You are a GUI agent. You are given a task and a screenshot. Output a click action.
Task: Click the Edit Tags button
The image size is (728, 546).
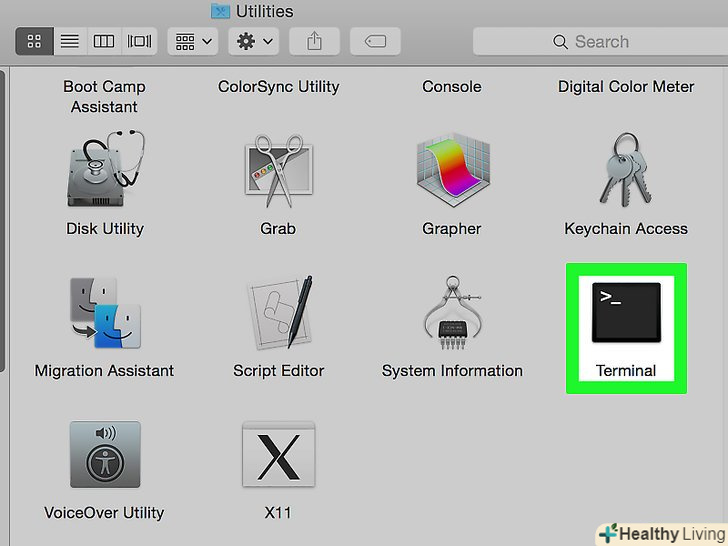pos(375,41)
